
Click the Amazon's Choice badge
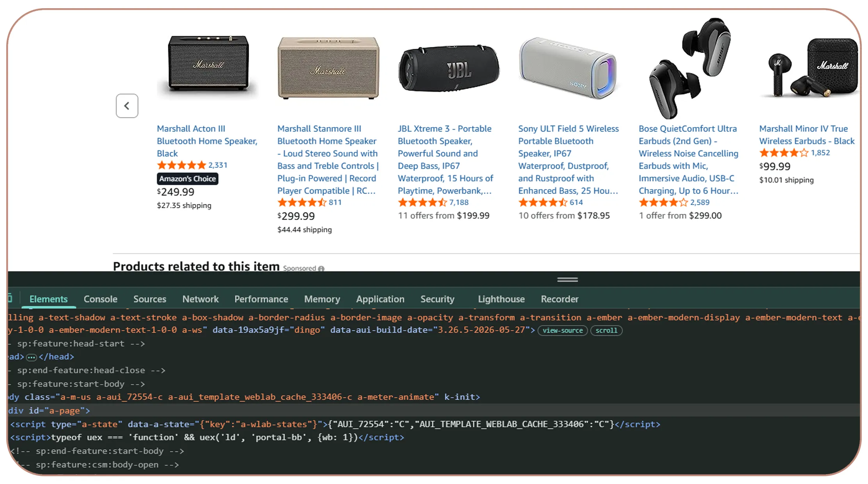click(x=188, y=179)
